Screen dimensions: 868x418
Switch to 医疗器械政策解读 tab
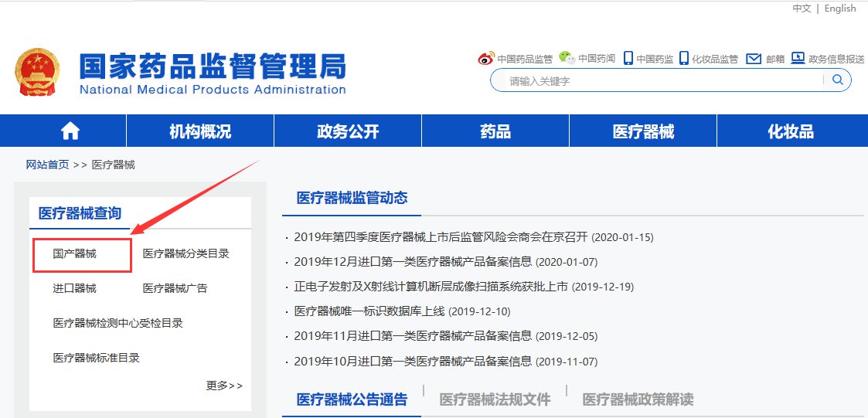[638, 399]
